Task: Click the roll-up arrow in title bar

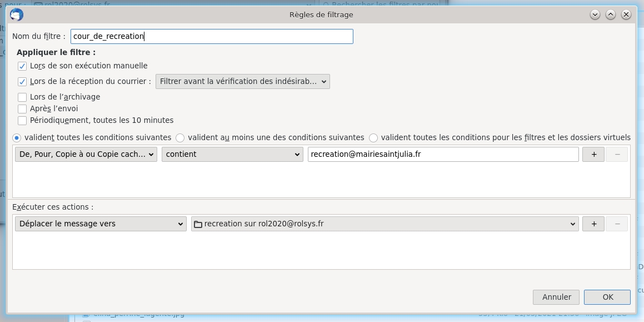Action: pyautogui.click(x=595, y=14)
